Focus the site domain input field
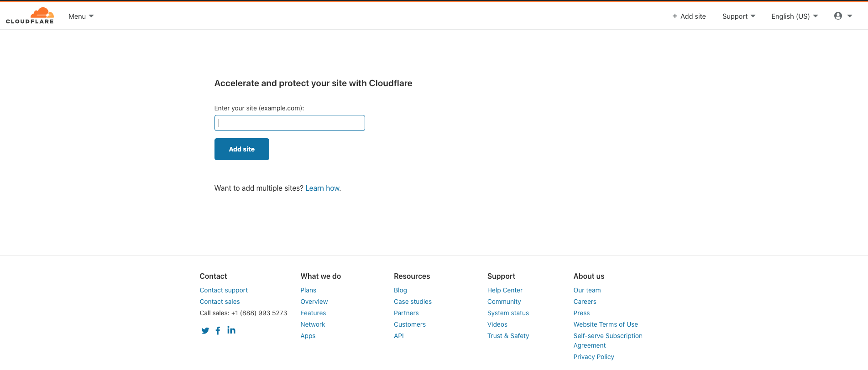The image size is (868, 370). (x=290, y=123)
